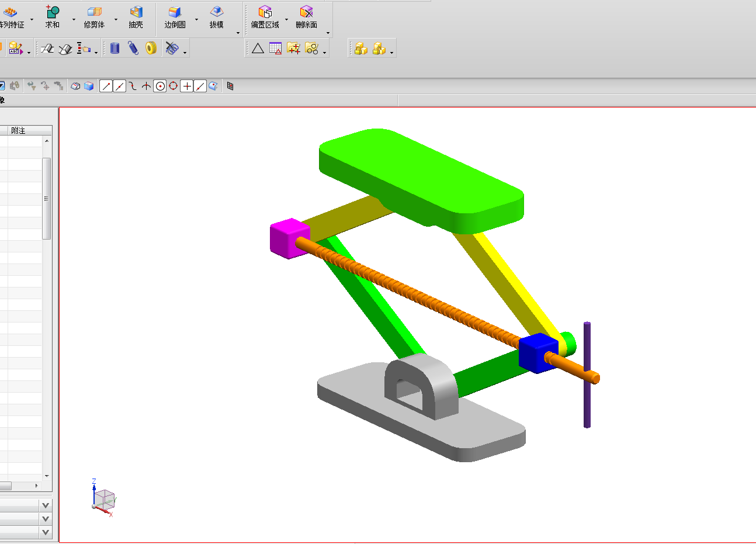Click the 抽壳 (Shell) tool
Screen dimensions: 756x544
coord(136,12)
